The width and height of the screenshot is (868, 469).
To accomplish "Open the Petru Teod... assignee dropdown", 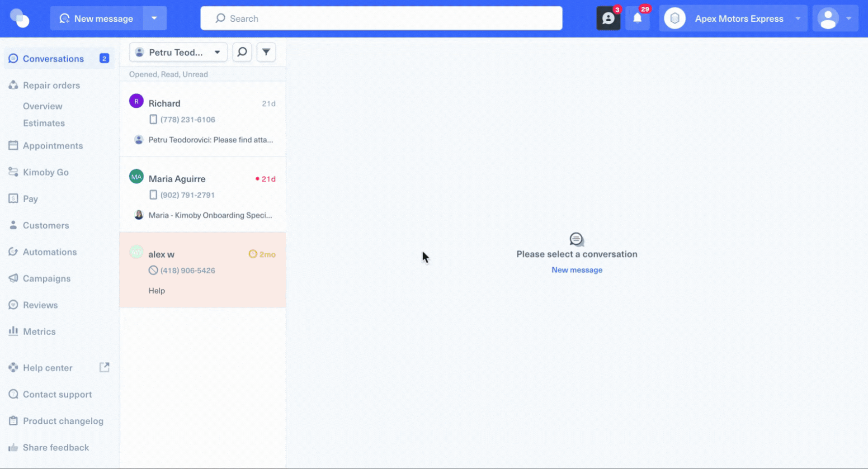I will tap(178, 52).
